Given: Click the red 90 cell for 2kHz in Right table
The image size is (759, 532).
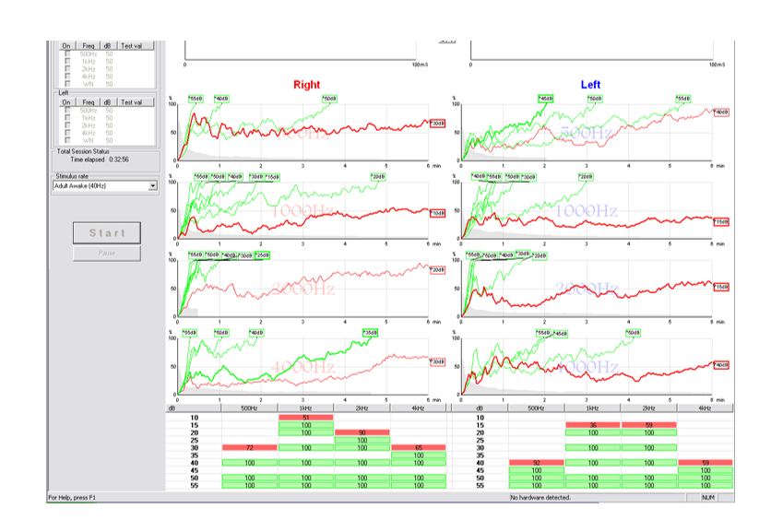Looking at the screenshot, I should click(x=362, y=432).
